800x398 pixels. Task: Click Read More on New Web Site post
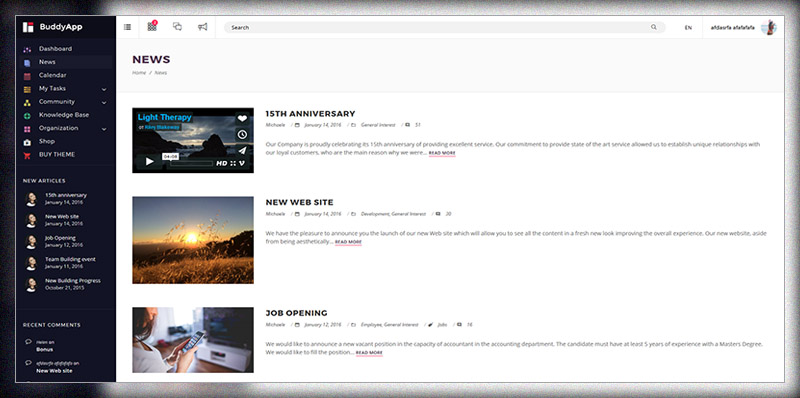click(348, 242)
